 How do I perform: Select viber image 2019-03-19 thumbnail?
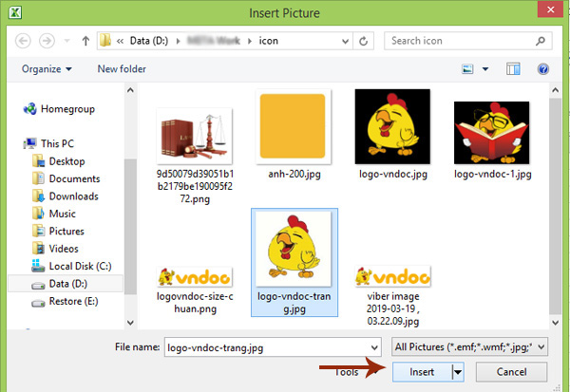pyautogui.click(x=392, y=276)
